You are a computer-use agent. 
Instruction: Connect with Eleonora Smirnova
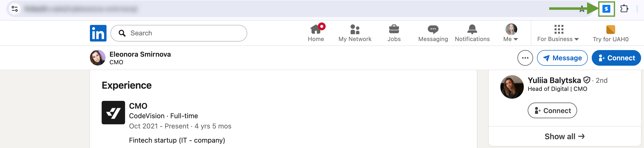coord(616,58)
